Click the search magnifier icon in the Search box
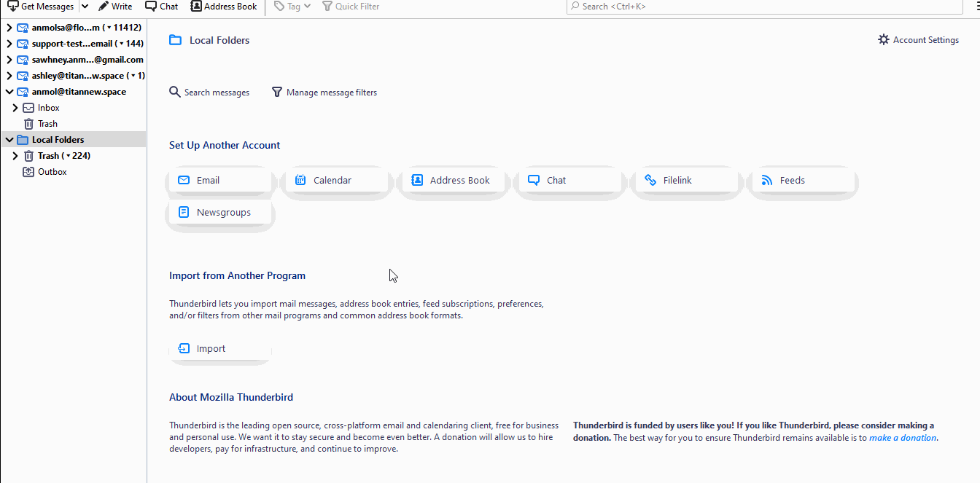The height and width of the screenshot is (483, 980). [576, 6]
